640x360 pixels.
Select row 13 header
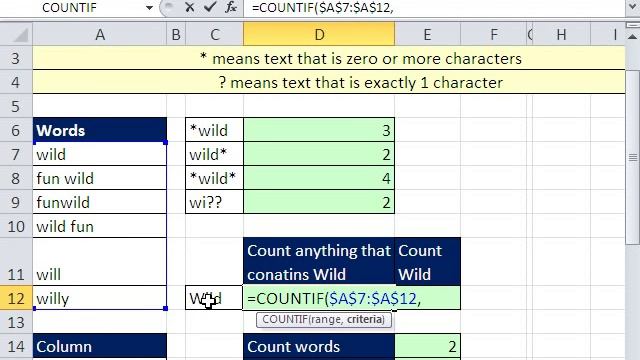tap(16, 322)
